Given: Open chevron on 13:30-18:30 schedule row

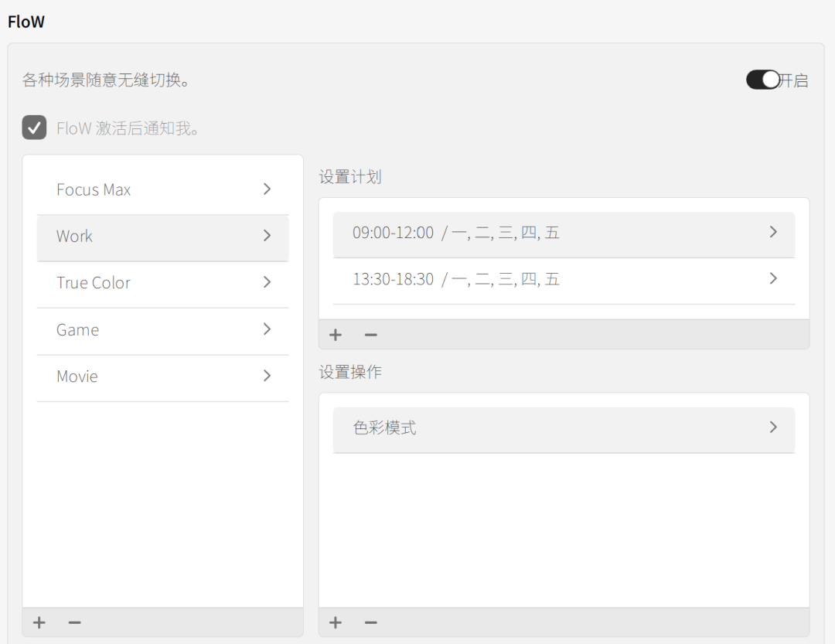Looking at the screenshot, I should pyautogui.click(x=772, y=278).
